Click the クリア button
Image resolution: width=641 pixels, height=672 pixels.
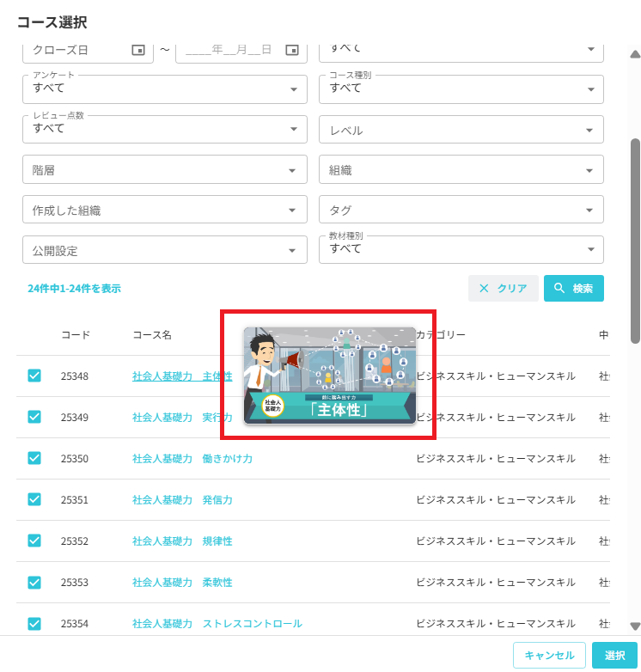click(x=503, y=289)
